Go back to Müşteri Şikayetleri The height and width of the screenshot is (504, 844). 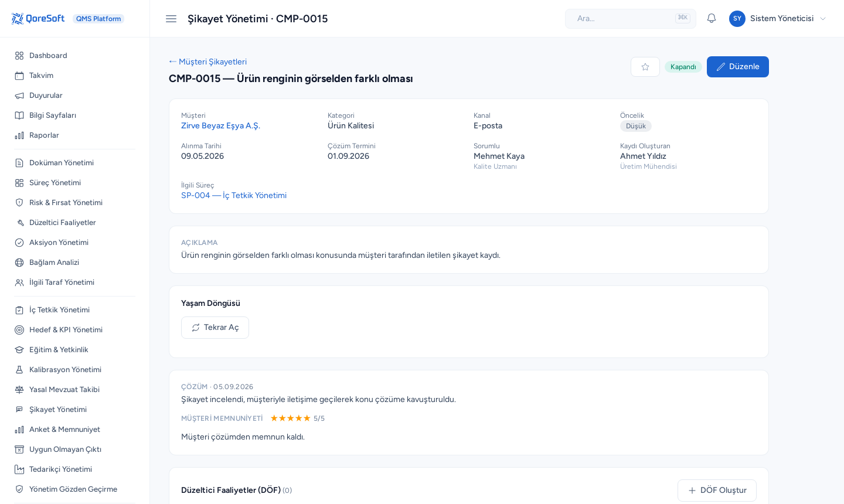pos(208,62)
